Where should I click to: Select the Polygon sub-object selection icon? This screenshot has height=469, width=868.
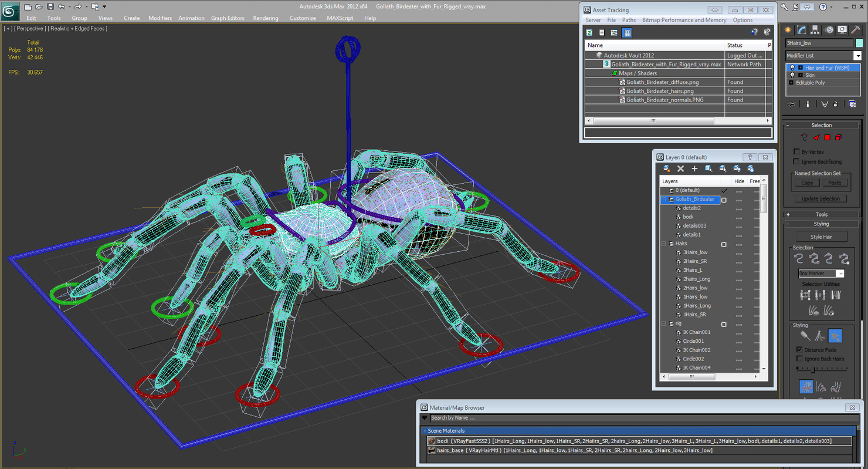(x=827, y=137)
